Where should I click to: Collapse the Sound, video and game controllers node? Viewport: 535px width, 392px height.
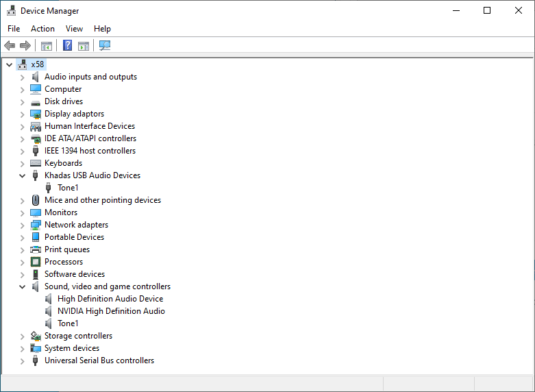(22, 287)
